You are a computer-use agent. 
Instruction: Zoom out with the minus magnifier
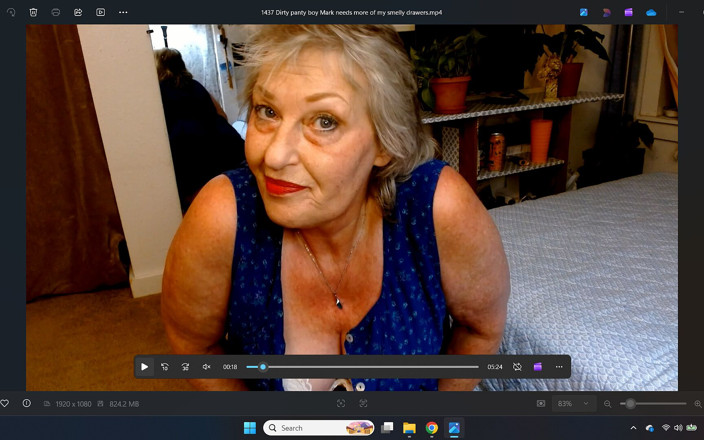607,404
